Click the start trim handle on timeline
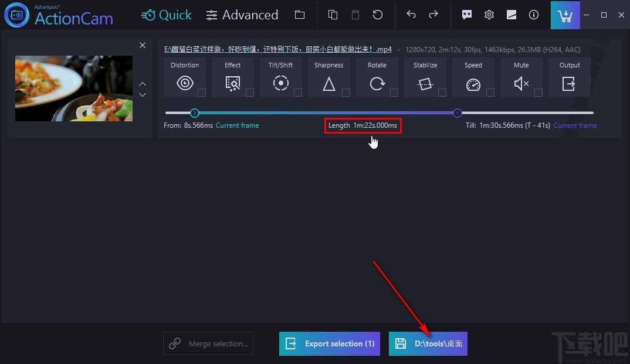This screenshot has width=630, height=364. pos(195,113)
